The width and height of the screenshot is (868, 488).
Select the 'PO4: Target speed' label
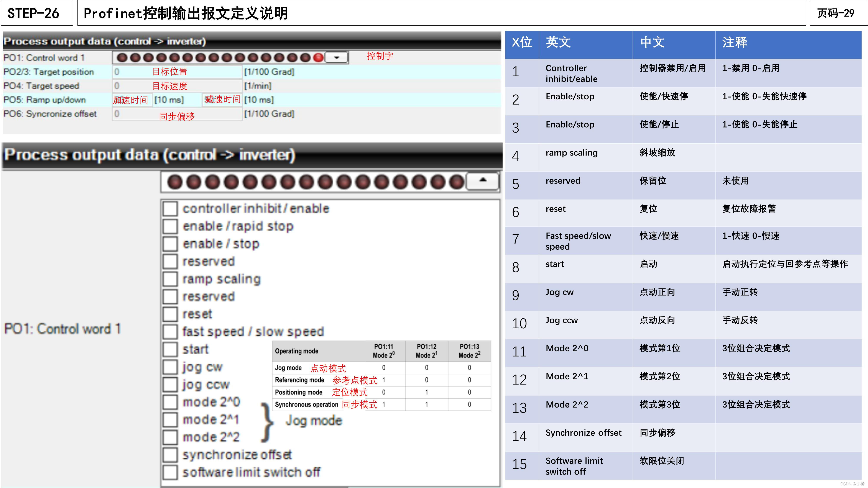click(41, 86)
